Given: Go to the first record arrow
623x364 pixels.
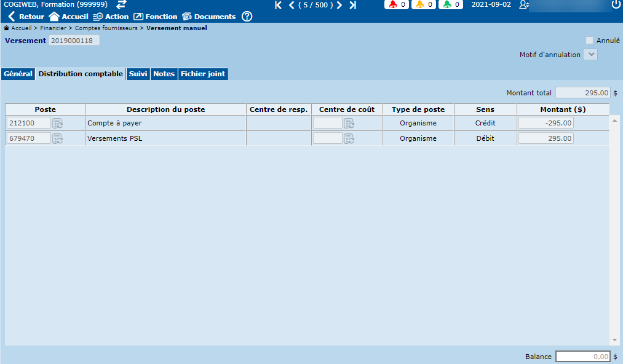Looking at the screenshot, I should [x=278, y=5].
